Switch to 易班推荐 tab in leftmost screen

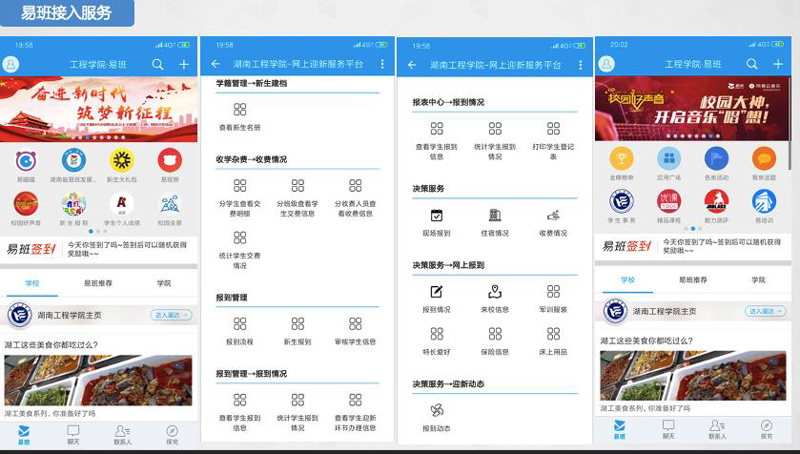97,283
